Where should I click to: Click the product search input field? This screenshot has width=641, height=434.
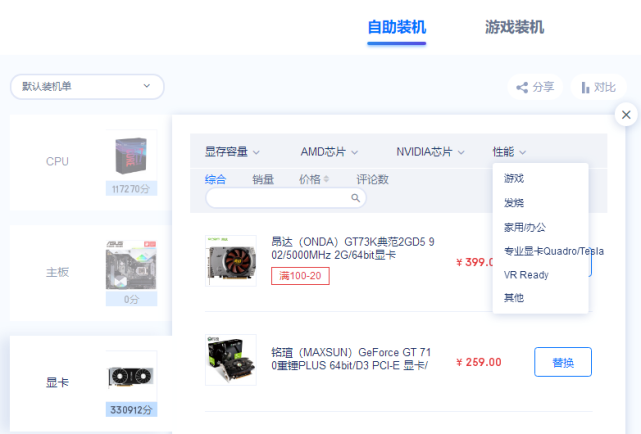click(285, 198)
